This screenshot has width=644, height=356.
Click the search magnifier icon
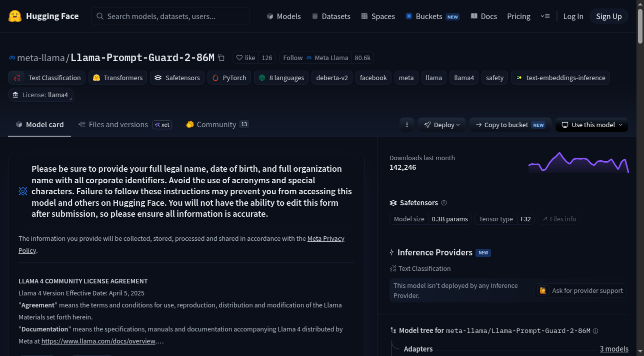[99, 16]
